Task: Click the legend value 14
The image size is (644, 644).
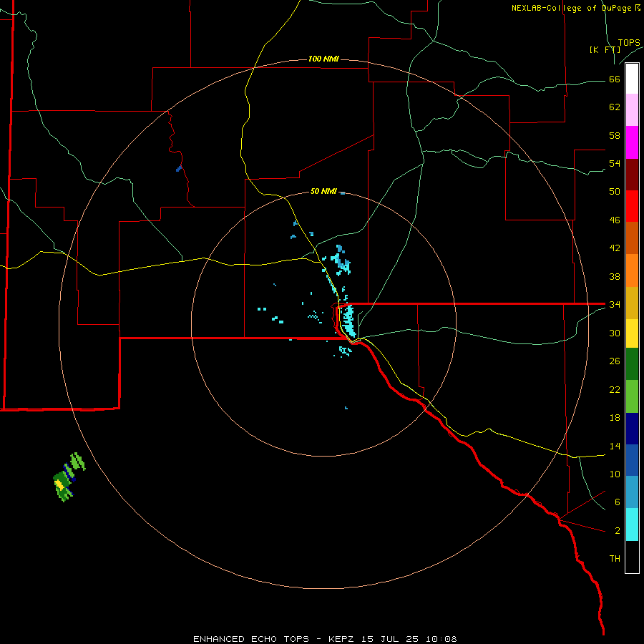Action: 615,446
